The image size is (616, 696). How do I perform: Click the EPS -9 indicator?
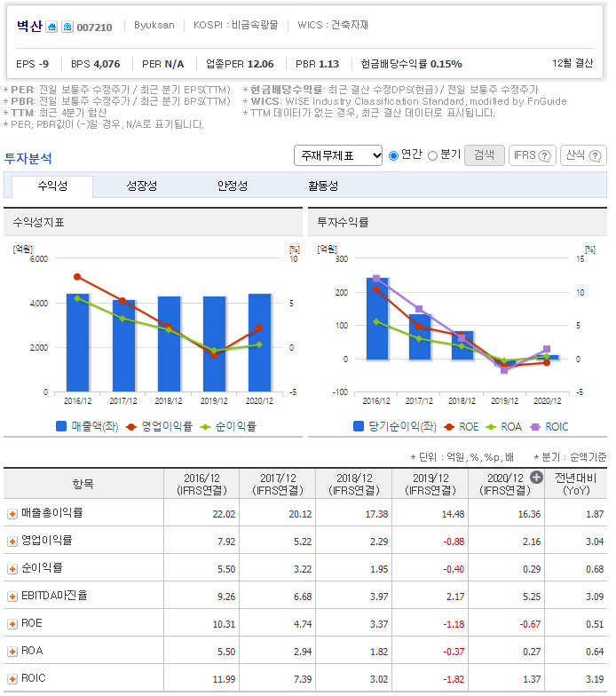tap(32, 64)
